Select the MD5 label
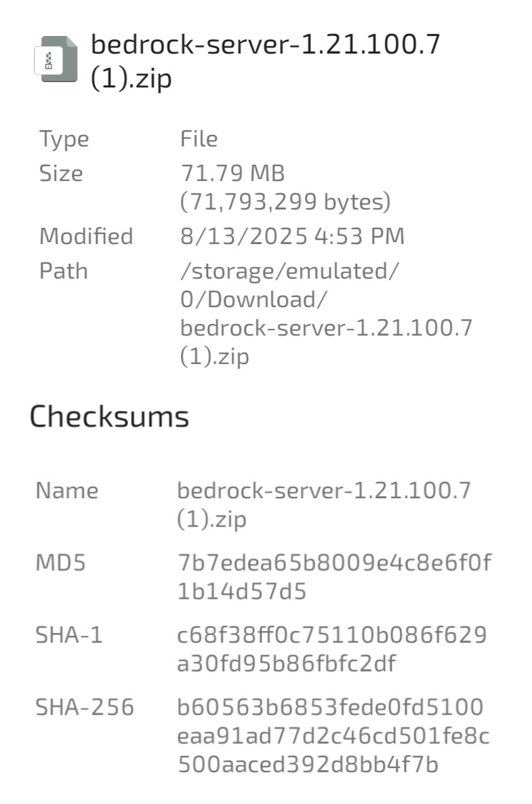 60,563
